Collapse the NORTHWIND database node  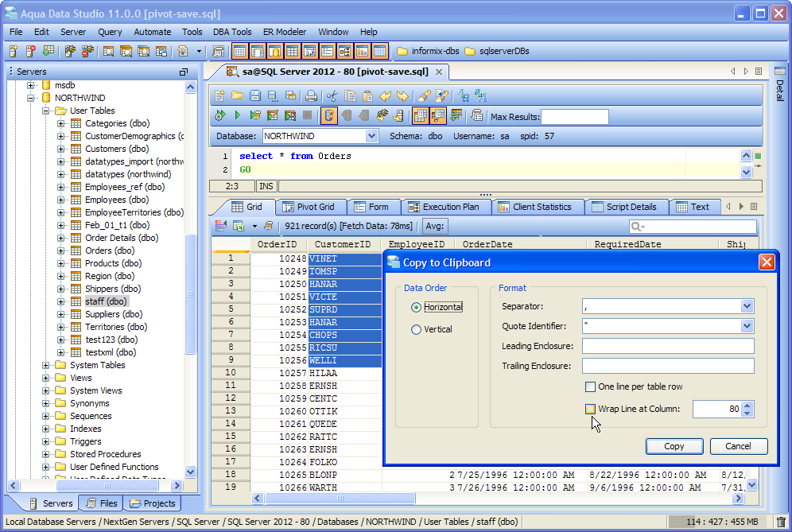[31, 98]
